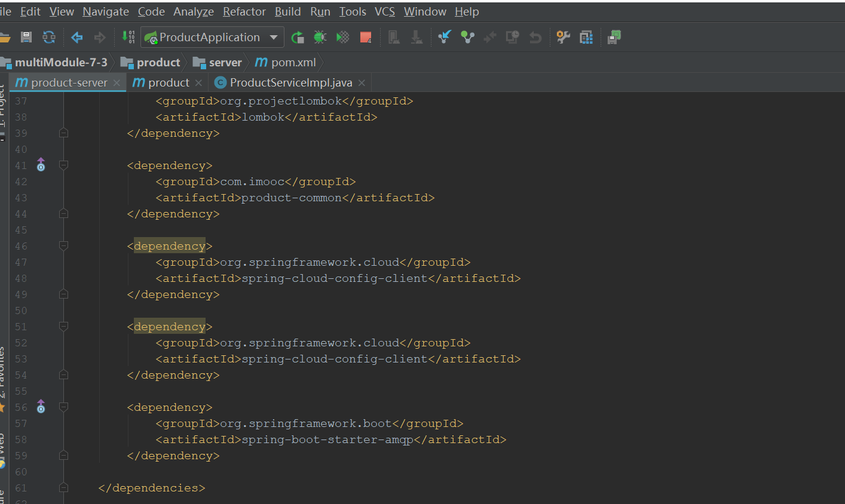
Task: Click the VCS Update Project arrow icon
Action: 444,37
